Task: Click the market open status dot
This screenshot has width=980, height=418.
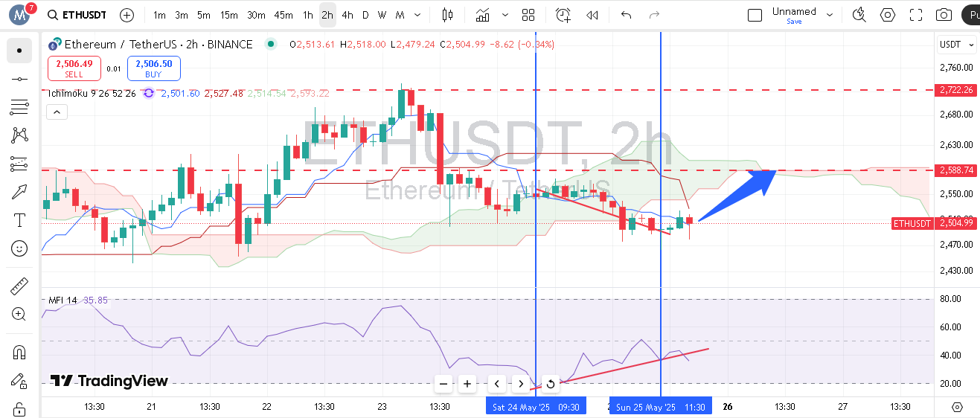Action: tap(272, 45)
